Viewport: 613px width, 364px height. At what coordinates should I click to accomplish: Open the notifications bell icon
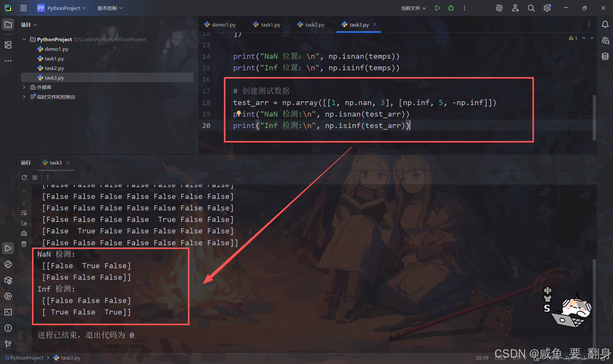point(605,25)
